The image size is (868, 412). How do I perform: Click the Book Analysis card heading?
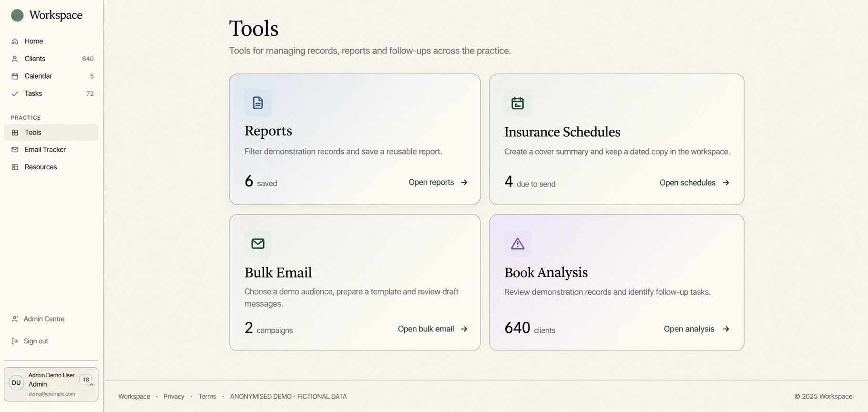click(546, 272)
